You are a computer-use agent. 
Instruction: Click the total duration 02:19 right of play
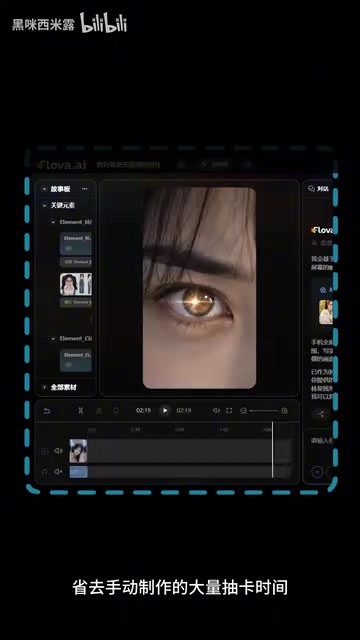click(184, 411)
